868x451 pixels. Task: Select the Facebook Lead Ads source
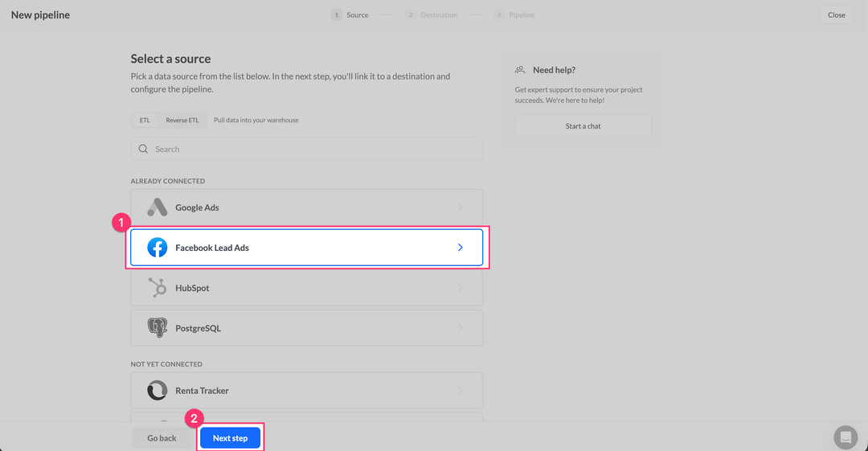point(307,248)
